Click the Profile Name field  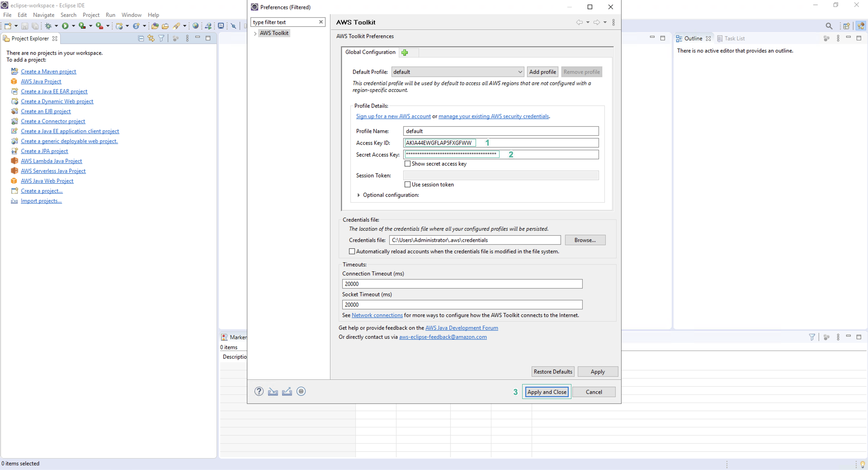point(501,131)
